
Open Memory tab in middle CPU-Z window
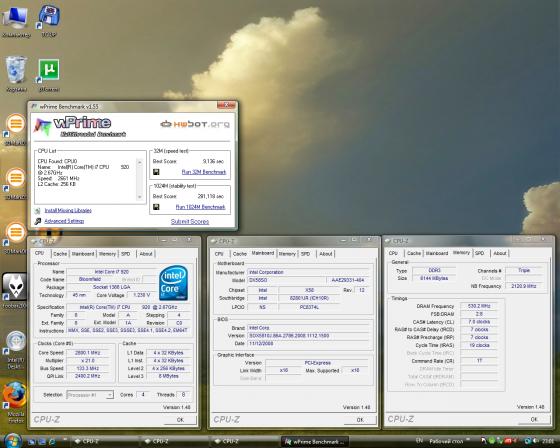(287, 254)
